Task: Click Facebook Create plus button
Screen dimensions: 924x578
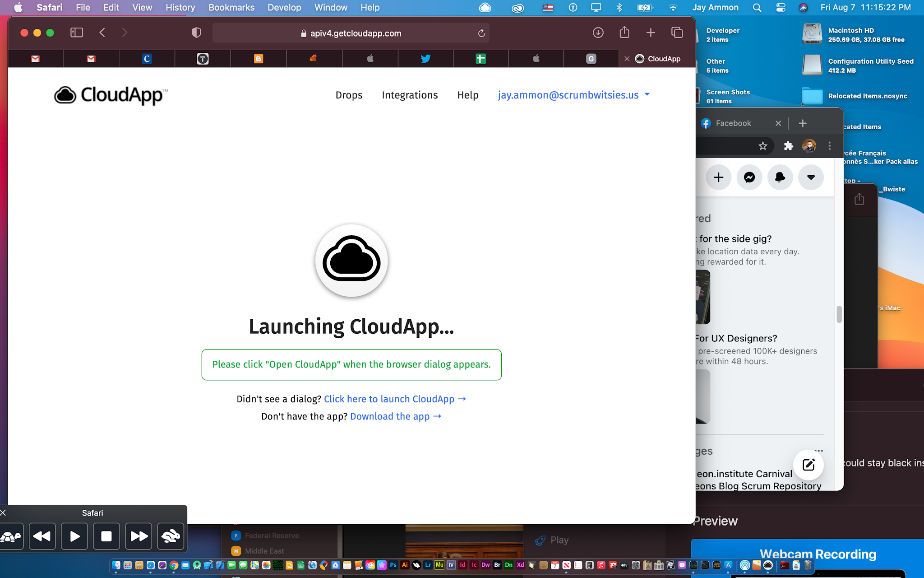Action: pyautogui.click(x=719, y=177)
